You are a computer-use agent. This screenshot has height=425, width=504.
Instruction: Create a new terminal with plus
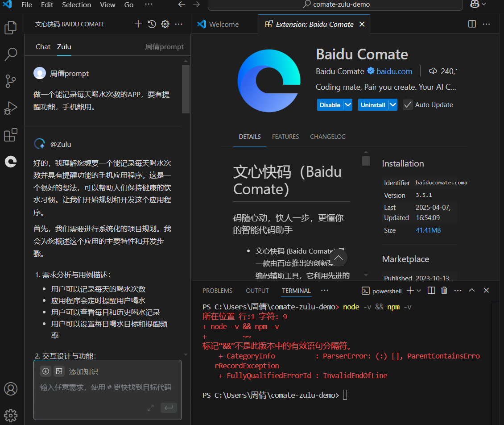[410, 291]
